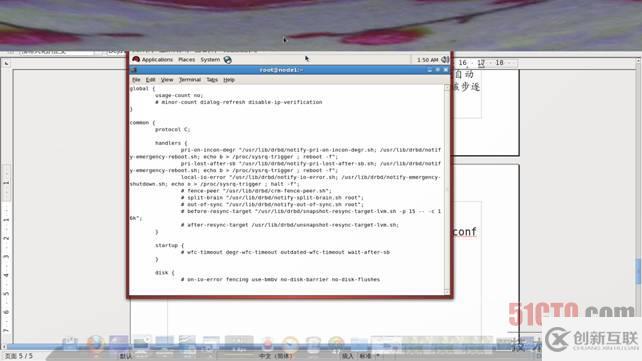Toggle the '插入' insert mode in status bar
Image resolution: width=642 pixels, height=361 pixels.
click(x=347, y=356)
